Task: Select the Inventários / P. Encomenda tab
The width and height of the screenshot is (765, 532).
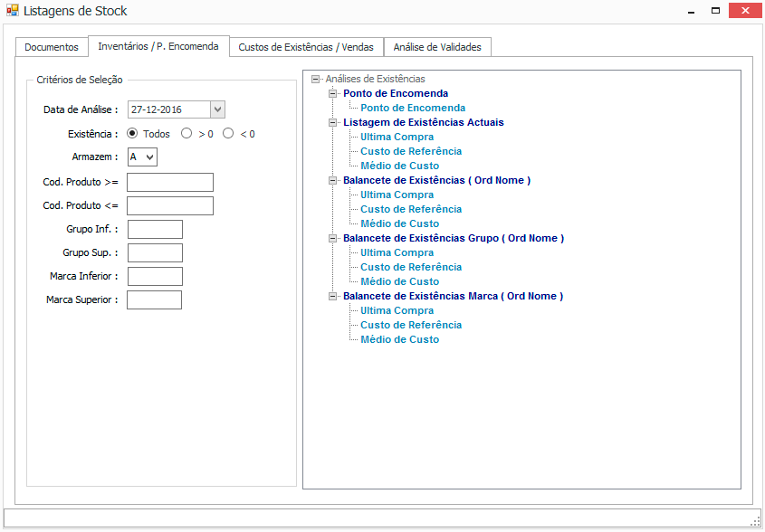Action: coord(158,46)
